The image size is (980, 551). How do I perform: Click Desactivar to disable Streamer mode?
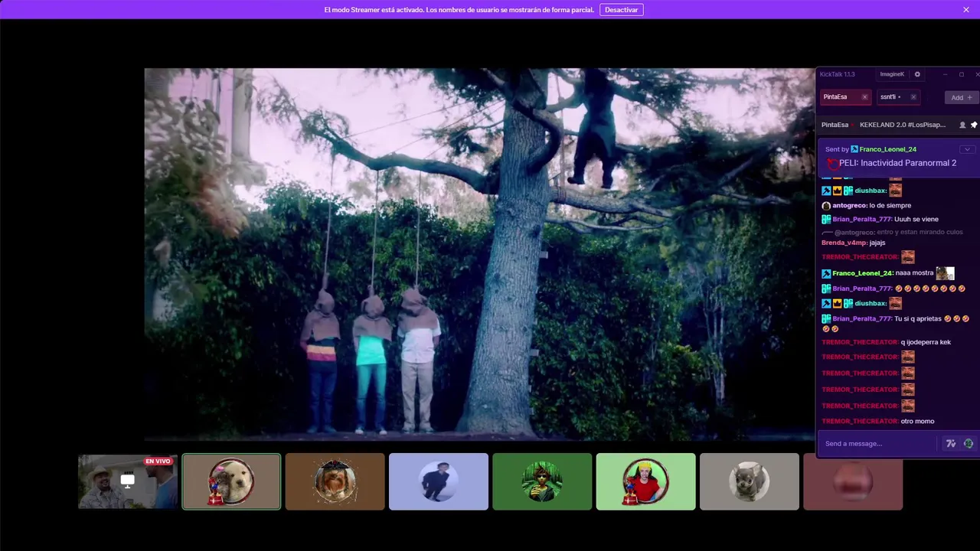(x=621, y=10)
